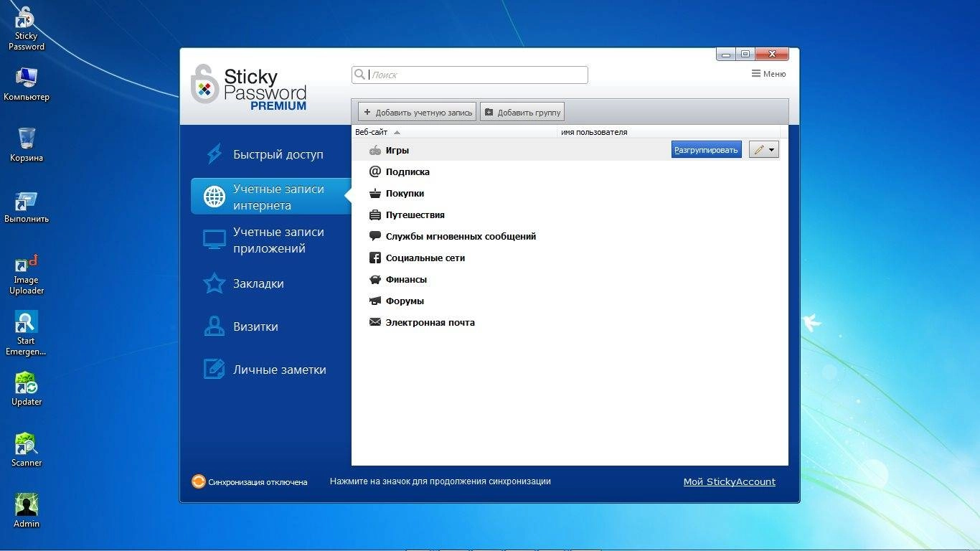Click Добавить учетную запись button

tap(417, 112)
